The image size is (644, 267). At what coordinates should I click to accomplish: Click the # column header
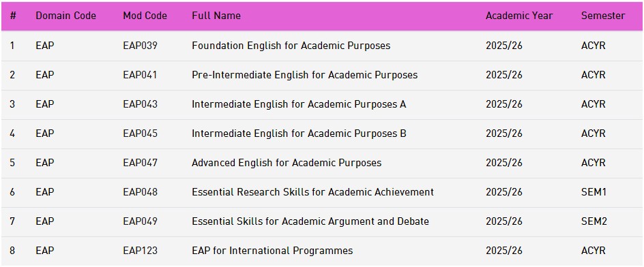[x=13, y=16]
